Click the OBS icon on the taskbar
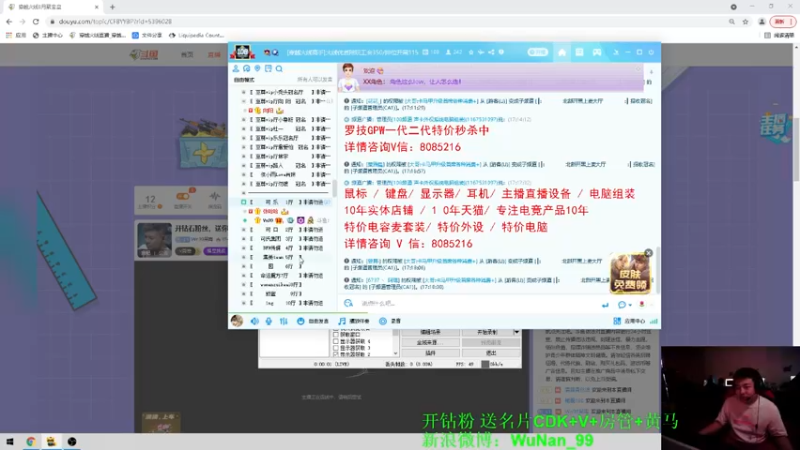800x450 pixels. 72,442
